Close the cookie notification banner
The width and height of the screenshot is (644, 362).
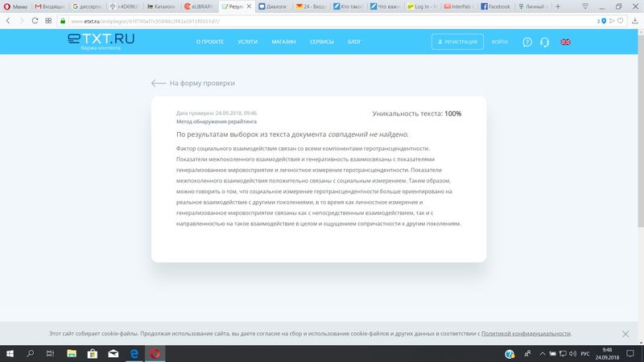click(x=626, y=333)
